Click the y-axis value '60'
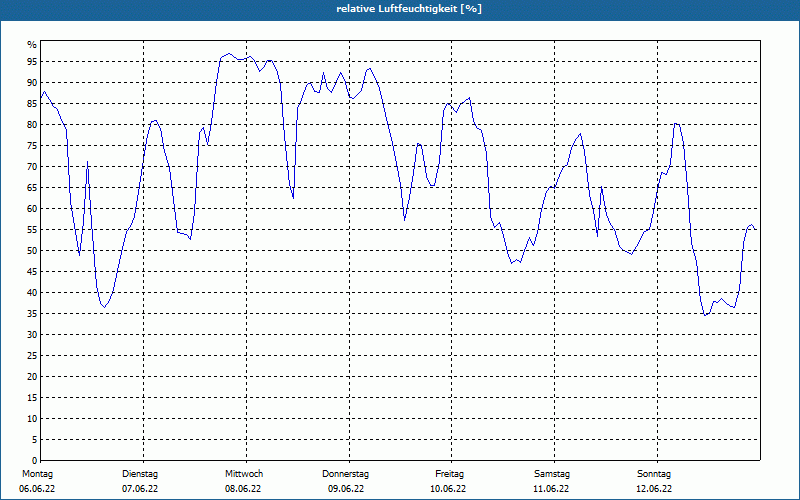Image resolution: width=800 pixels, height=500 pixels. (32, 209)
